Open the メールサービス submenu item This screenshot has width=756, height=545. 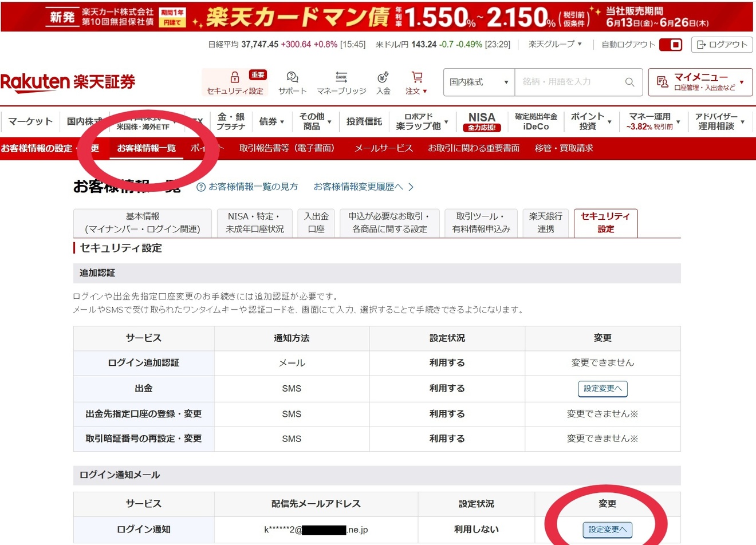pyautogui.click(x=384, y=148)
